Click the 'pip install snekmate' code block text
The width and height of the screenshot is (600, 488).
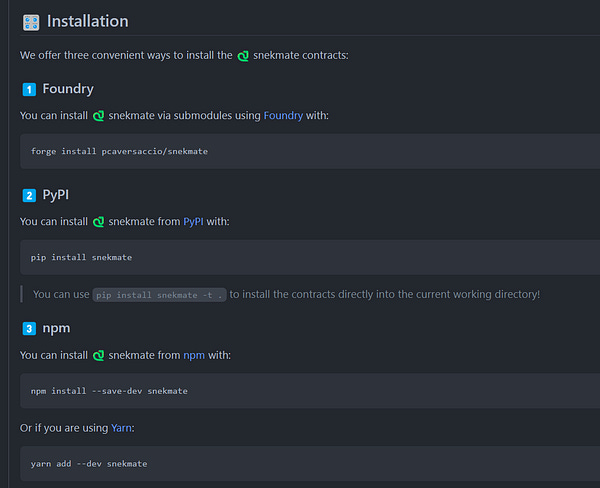[x=81, y=257]
